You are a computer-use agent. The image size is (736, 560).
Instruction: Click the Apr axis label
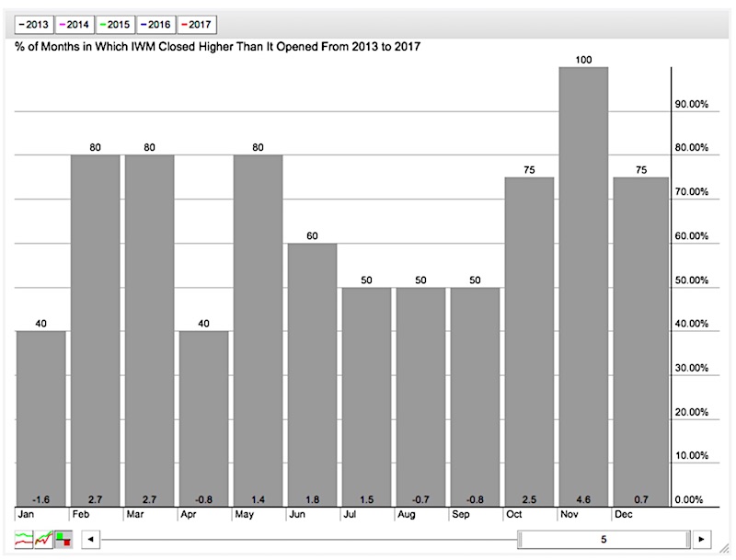point(189,515)
